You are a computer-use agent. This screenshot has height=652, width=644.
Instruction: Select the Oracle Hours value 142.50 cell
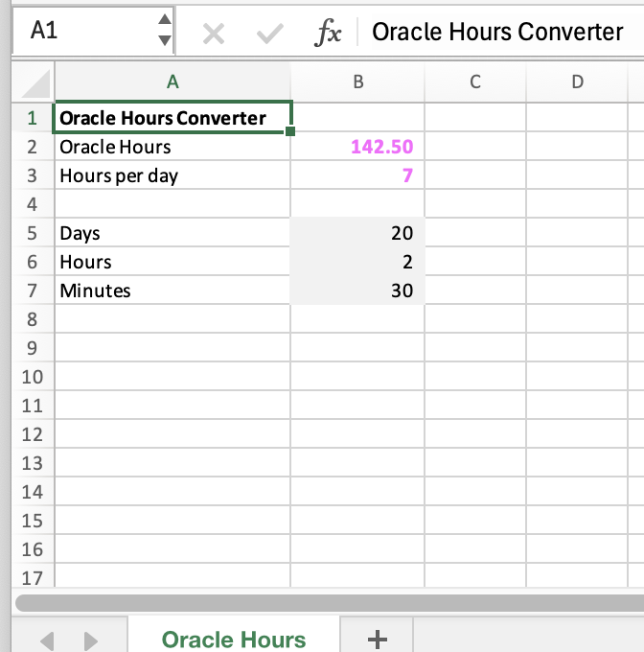(x=357, y=147)
